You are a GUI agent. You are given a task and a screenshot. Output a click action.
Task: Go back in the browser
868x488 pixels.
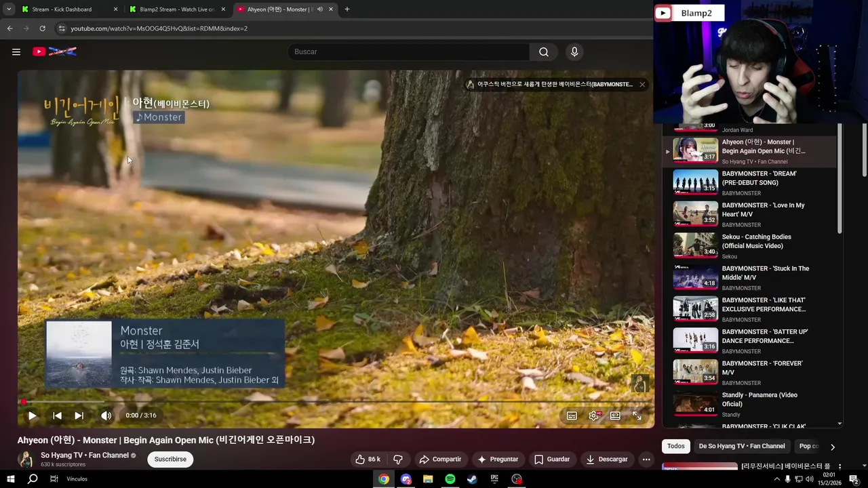9,28
